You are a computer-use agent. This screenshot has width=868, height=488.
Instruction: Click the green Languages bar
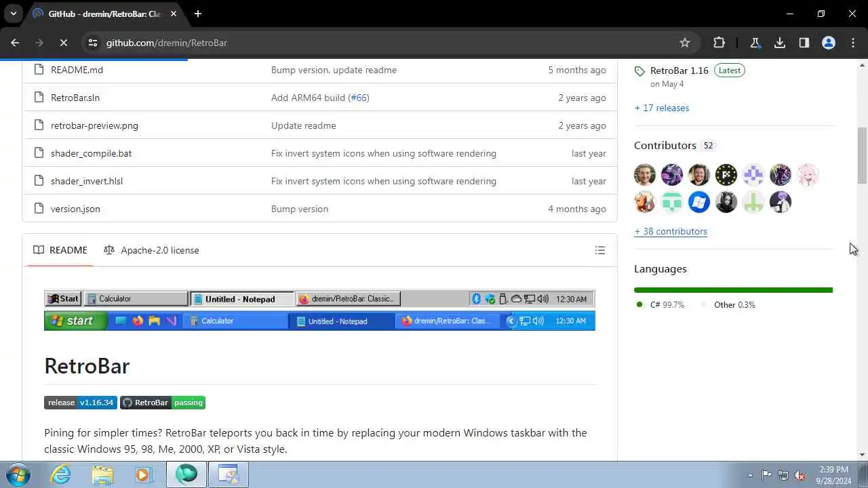[x=733, y=290]
